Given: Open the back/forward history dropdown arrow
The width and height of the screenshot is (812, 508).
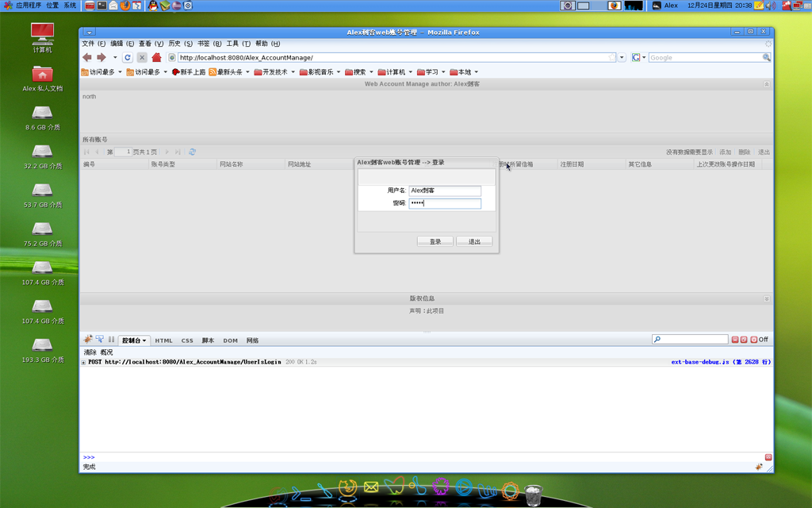Looking at the screenshot, I should tap(115, 57).
